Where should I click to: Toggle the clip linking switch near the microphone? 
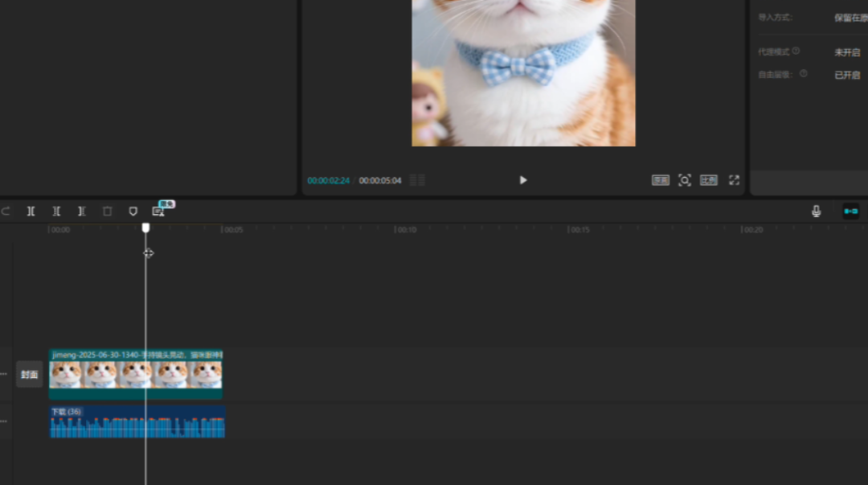point(853,211)
